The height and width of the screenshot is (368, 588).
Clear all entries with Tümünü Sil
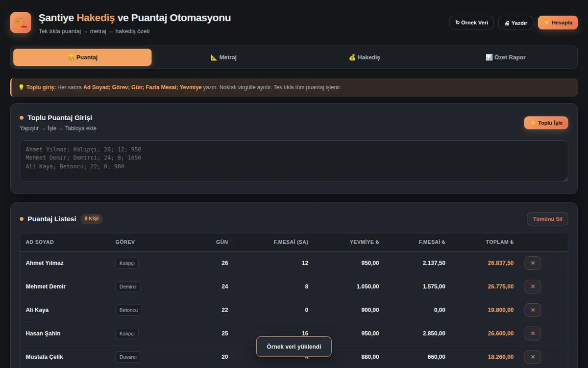click(547, 219)
